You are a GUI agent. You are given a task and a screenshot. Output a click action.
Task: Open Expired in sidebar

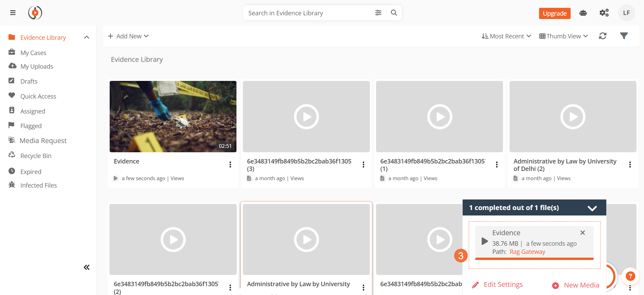(x=31, y=172)
